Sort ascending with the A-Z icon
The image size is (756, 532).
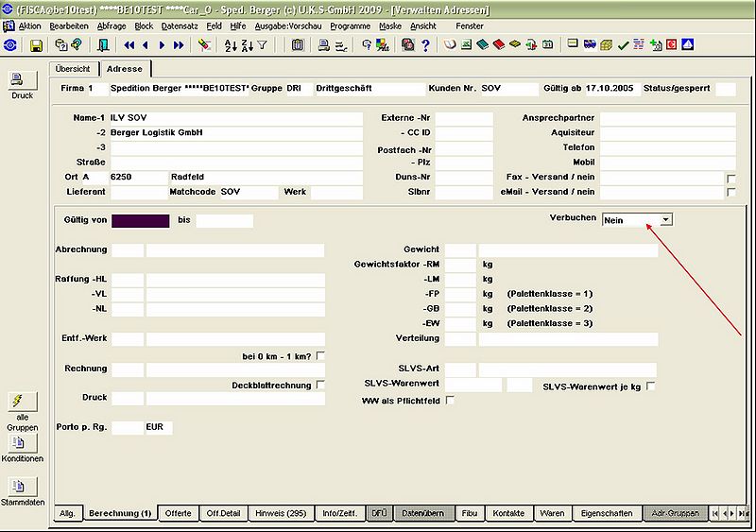coord(231,45)
